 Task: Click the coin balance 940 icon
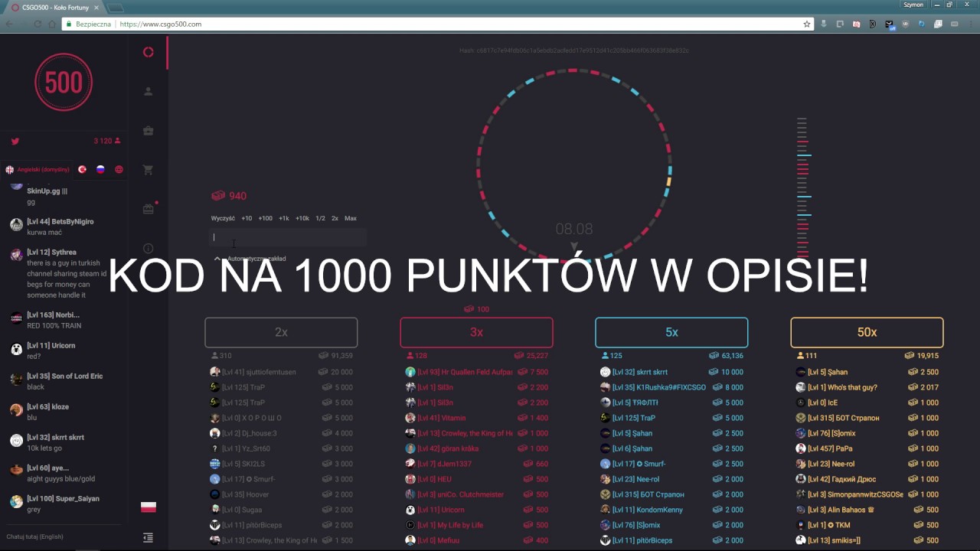pyautogui.click(x=218, y=196)
